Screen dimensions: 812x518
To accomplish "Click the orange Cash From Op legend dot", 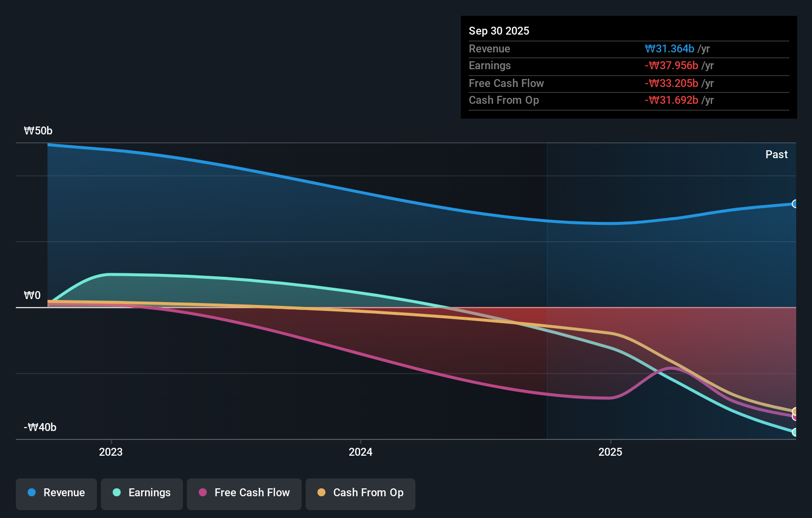I will coord(321,492).
